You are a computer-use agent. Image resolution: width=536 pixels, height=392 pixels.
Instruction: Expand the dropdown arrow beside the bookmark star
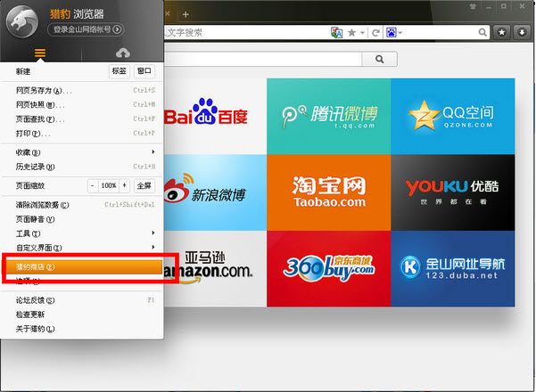coord(362,33)
